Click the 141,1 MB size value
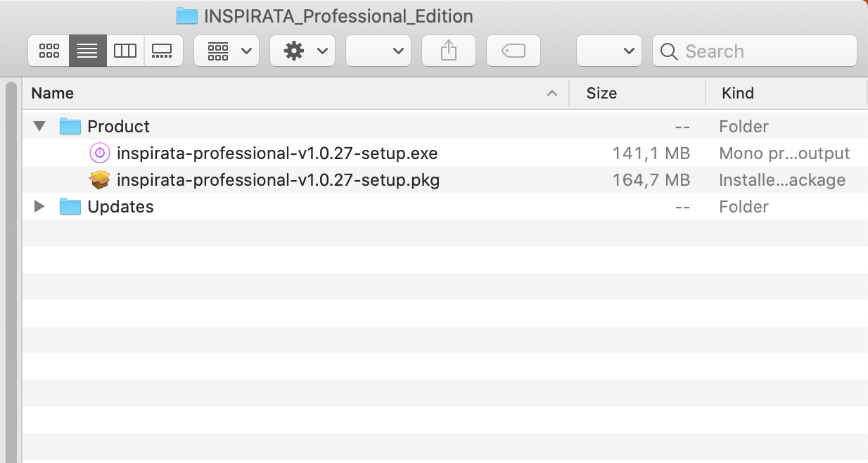 coord(651,153)
